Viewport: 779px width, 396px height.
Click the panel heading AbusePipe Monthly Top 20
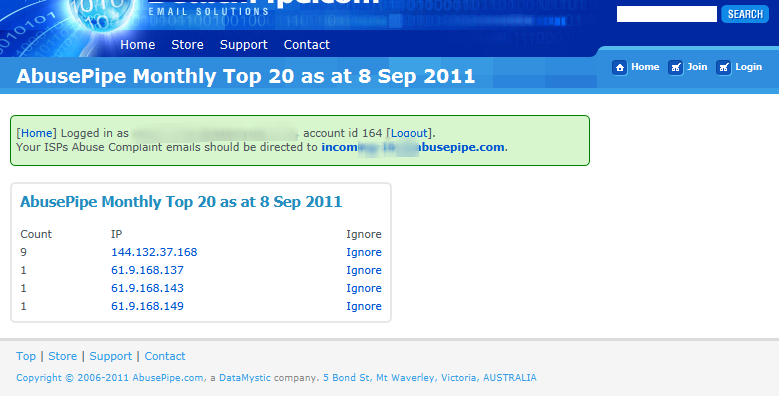click(181, 202)
